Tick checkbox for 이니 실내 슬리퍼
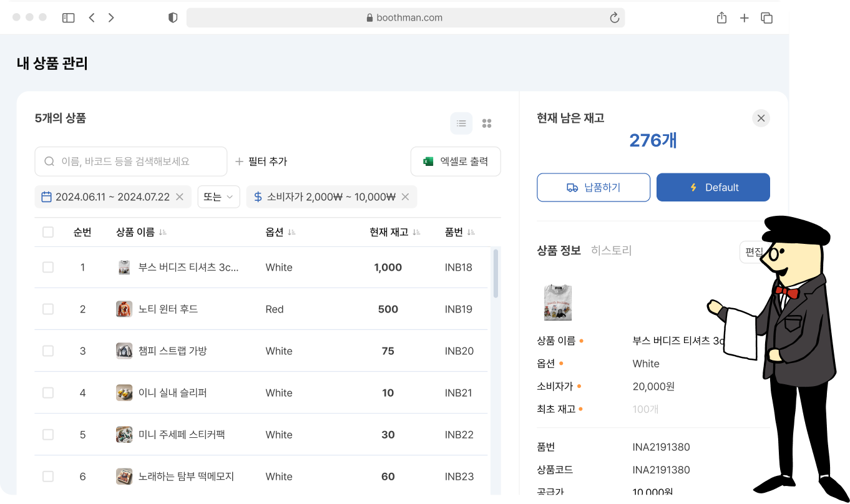The height and width of the screenshot is (504, 850). point(48,393)
